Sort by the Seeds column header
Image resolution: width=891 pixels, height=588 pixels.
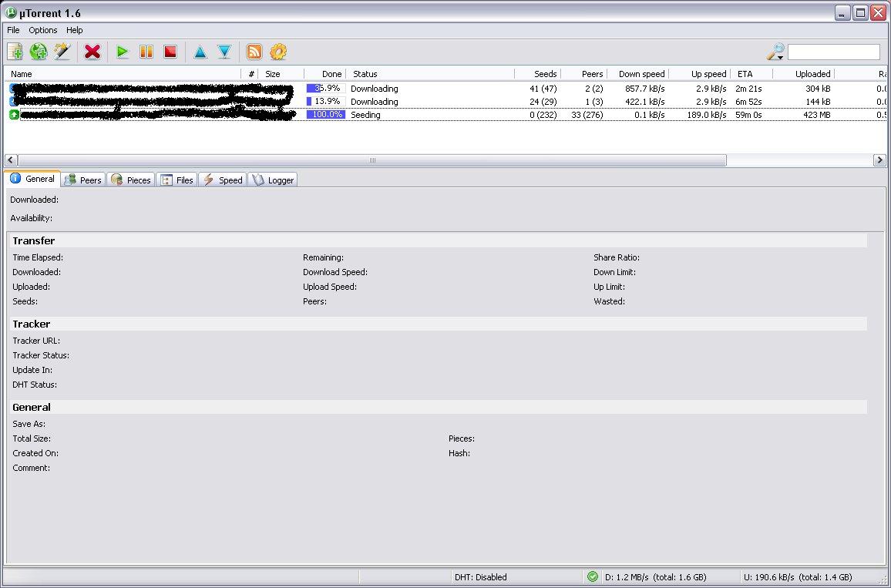[537, 74]
